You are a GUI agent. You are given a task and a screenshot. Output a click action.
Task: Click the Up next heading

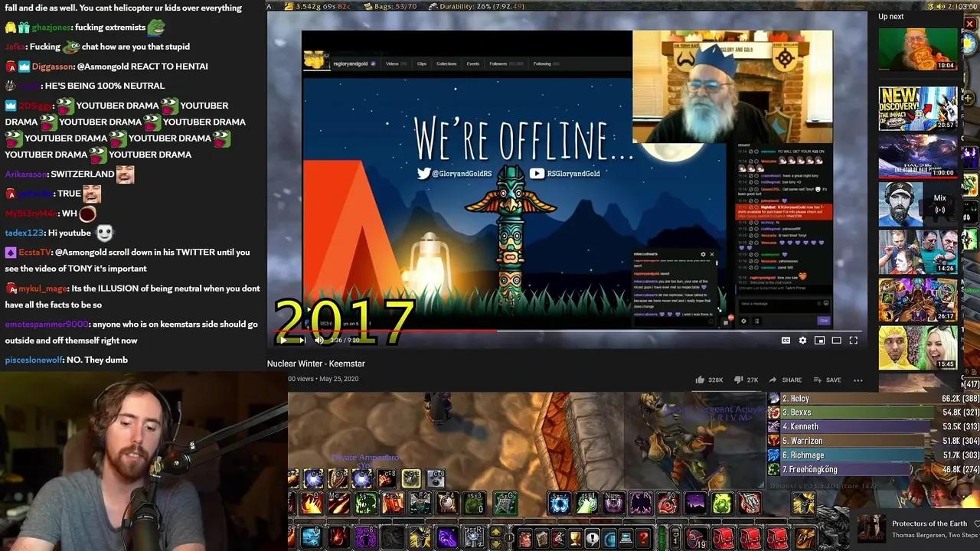click(891, 16)
